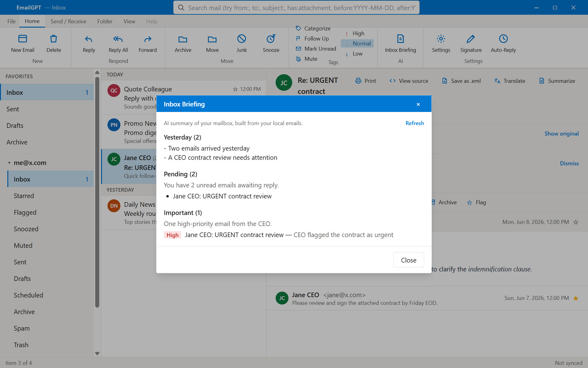588x368 pixels.
Task: Click the New Email icon
Action: pyautogui.click(x=23, y=39)
